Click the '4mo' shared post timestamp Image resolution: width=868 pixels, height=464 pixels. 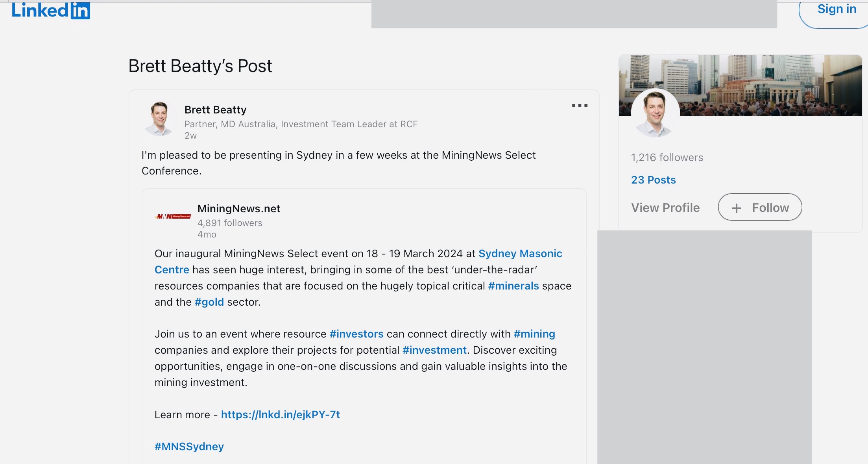click(x=207, y=235)
